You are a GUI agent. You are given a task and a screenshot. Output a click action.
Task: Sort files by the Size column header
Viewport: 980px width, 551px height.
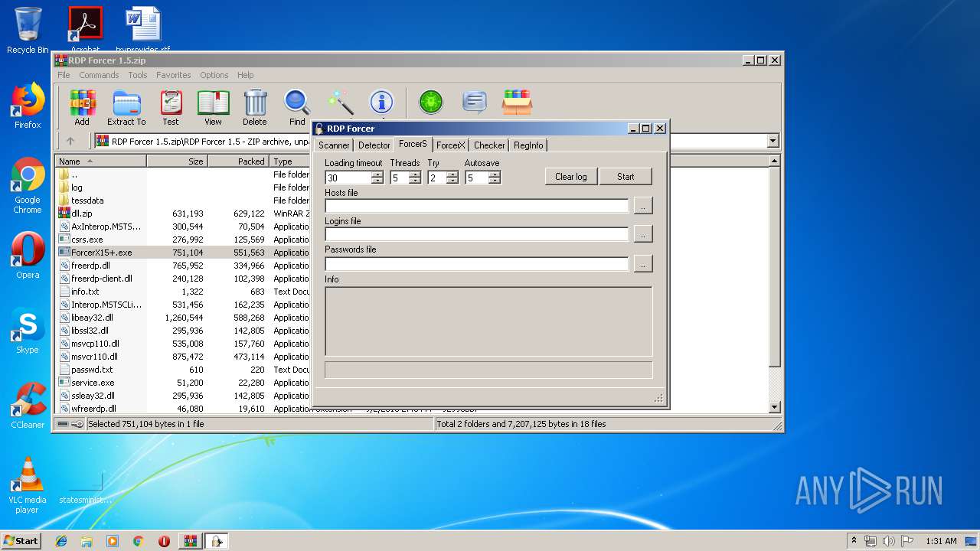[177, 161]
